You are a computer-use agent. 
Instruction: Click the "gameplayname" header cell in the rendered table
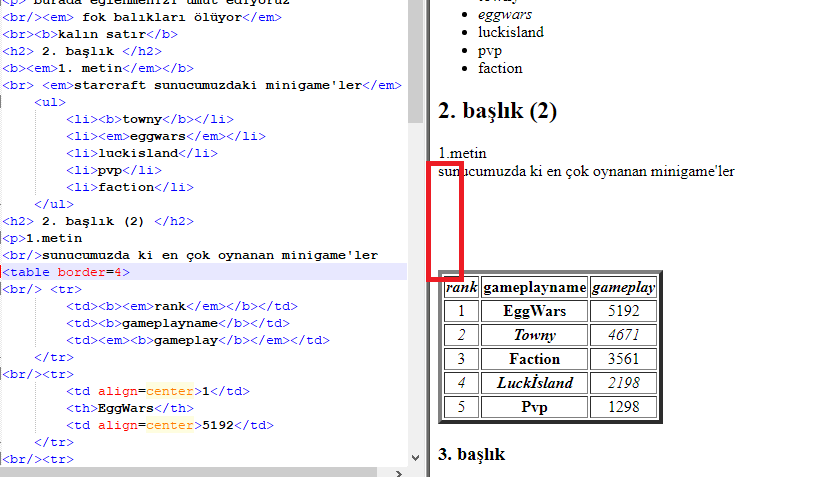click(535, 287)
